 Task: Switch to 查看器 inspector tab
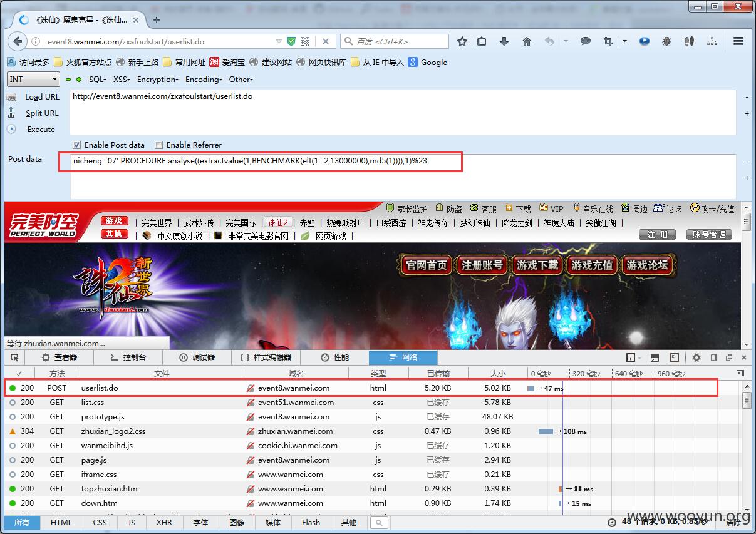pyautogui.click(x=60, y=357)
